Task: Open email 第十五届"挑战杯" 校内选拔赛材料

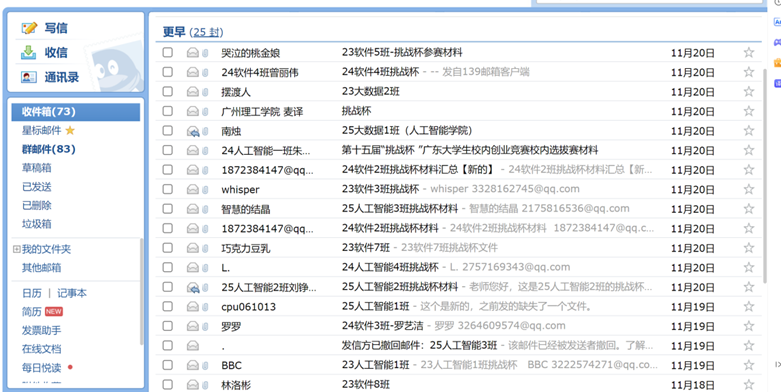Action: coord(470,150)
